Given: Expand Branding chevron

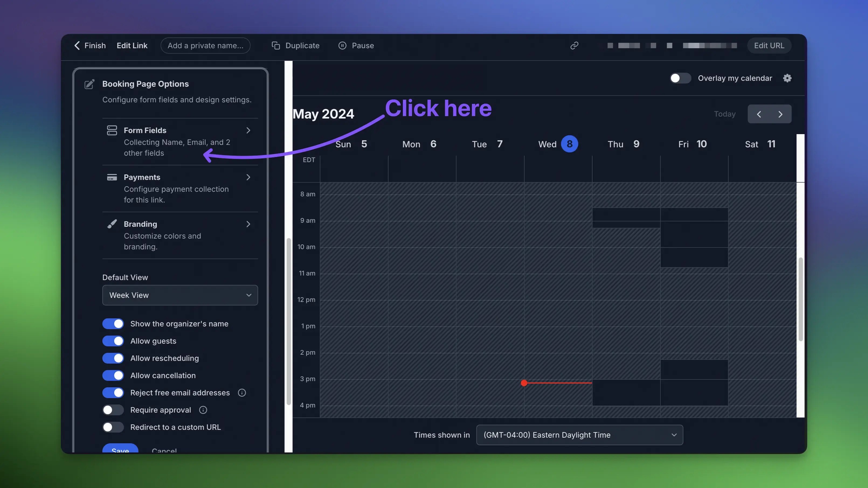Looking at the screenshot, I should pyautogui.click(x=248, y=224).
